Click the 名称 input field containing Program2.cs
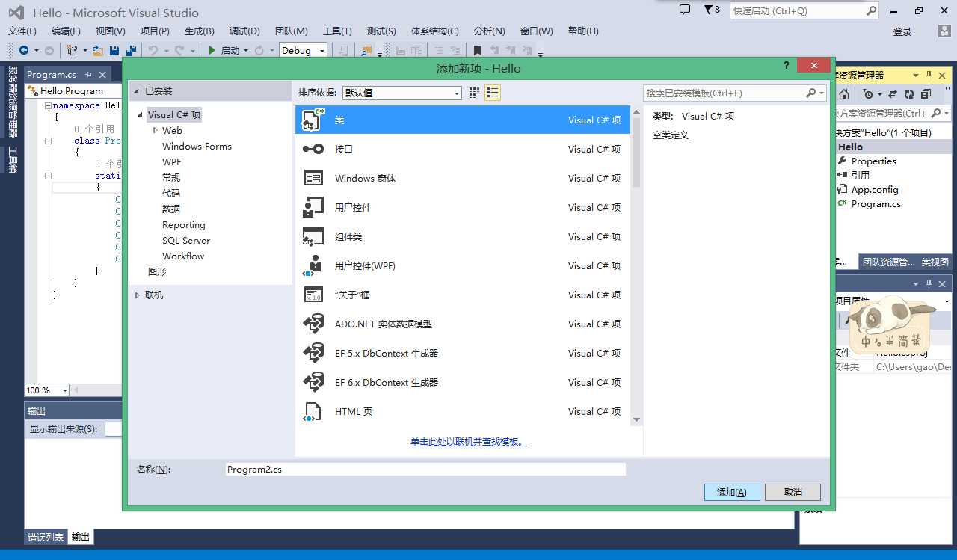The width and height of the screenshot is (957, 560). point(425,470)
